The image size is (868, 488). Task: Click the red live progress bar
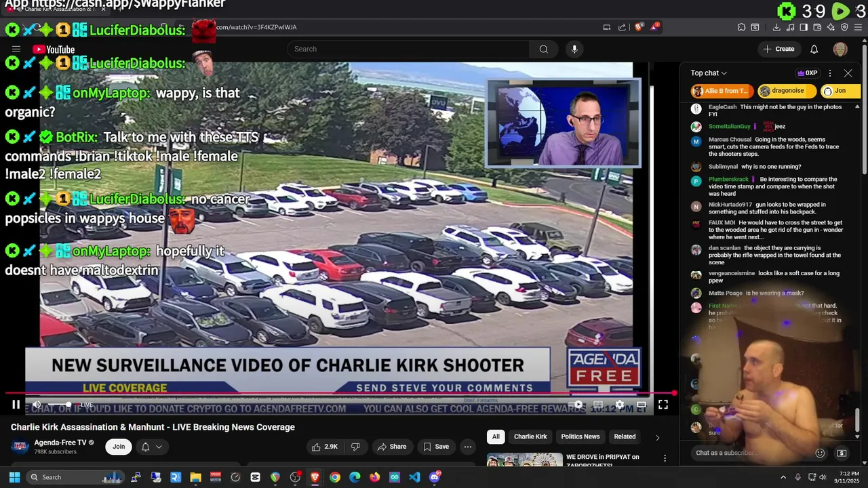[x=339, y=393]
